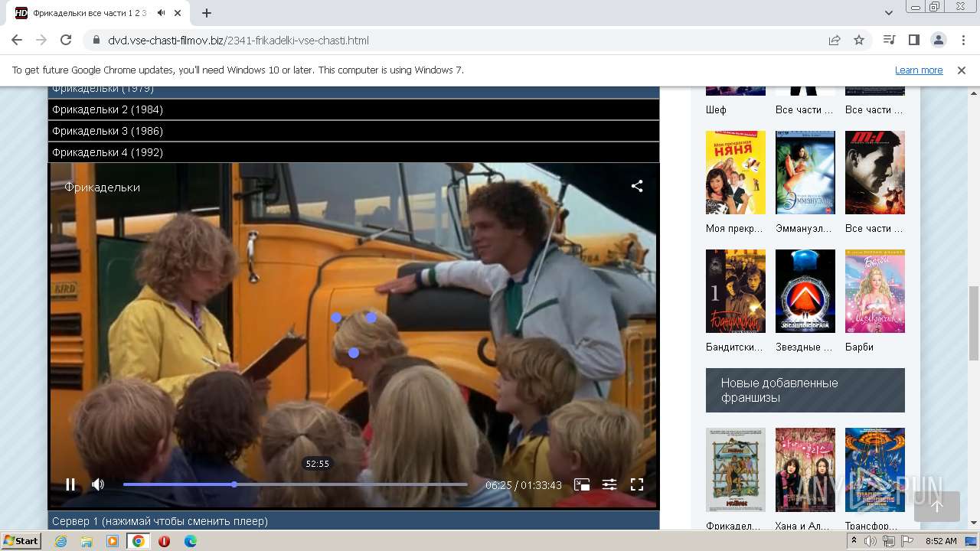Click the Фрикадельки video title

(x=102, y=187)
